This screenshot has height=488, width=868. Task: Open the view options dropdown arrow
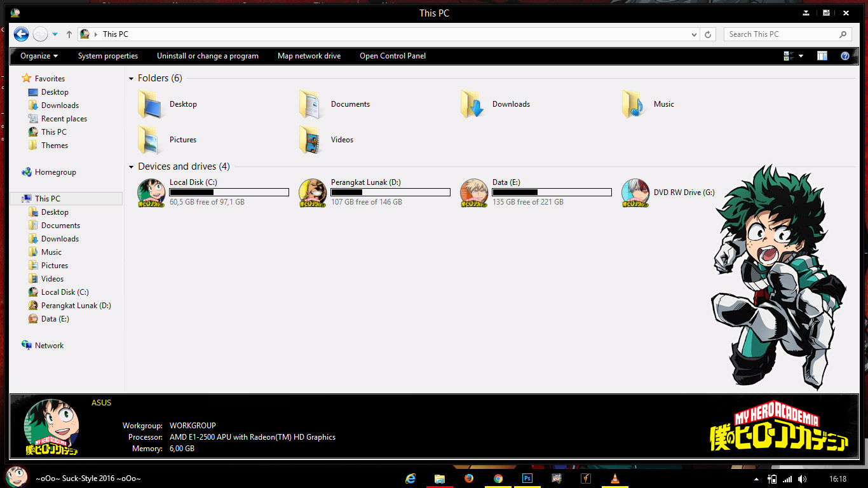coord(801,56)
